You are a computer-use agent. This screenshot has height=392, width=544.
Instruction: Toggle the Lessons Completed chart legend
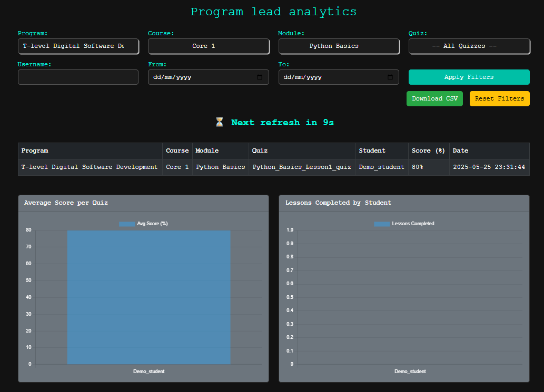(403, 223)
